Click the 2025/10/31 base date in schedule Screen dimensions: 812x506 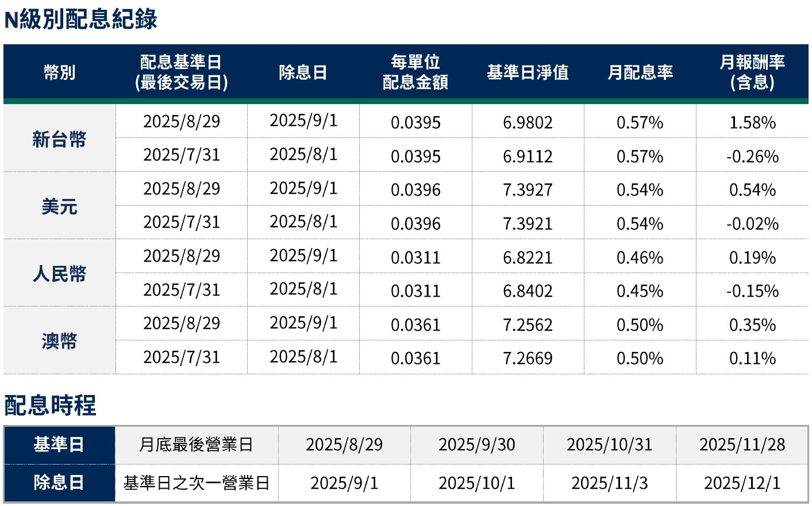(609, 444)
